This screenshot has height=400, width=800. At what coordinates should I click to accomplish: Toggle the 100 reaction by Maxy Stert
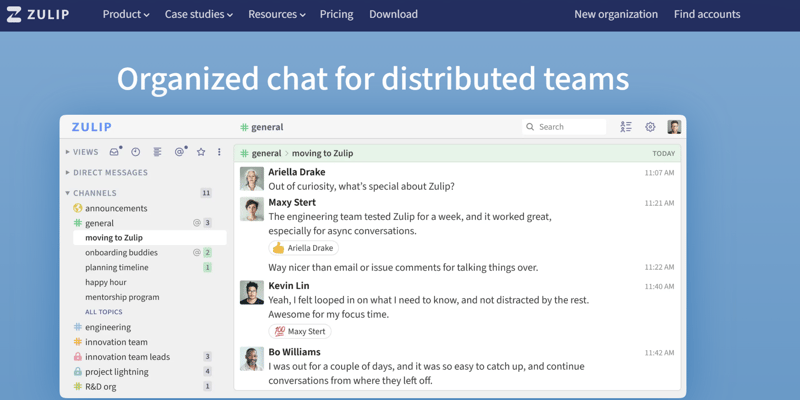300,331
